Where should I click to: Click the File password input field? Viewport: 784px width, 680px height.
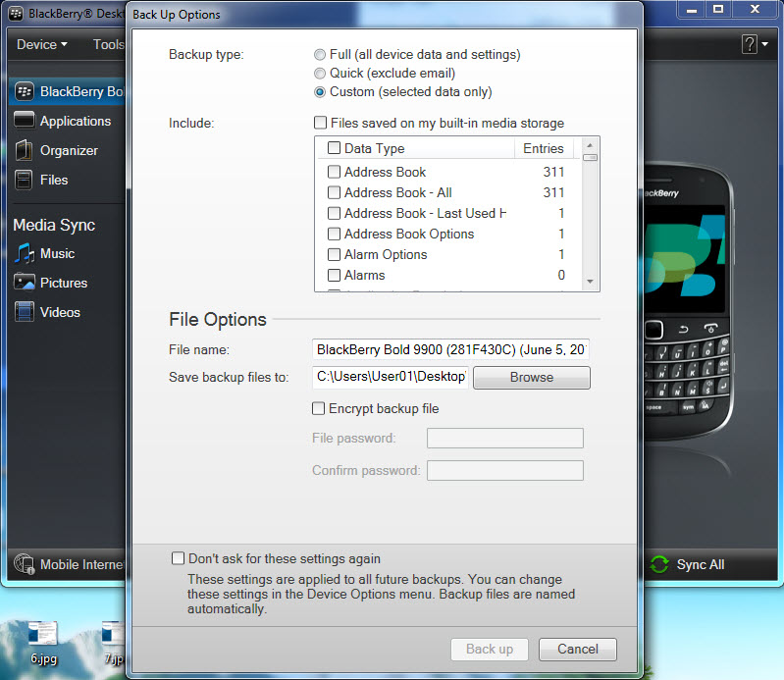[x=505, y=438]
